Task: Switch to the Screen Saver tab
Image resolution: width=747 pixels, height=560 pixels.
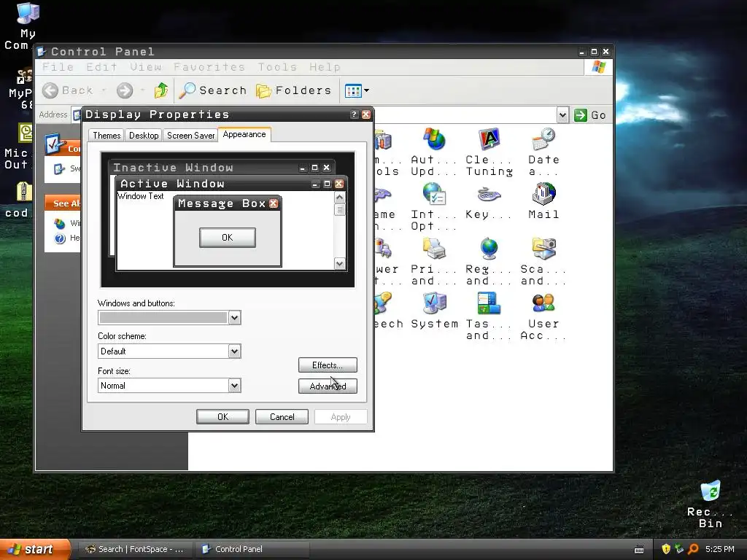Action: click(x=190, y=135)
